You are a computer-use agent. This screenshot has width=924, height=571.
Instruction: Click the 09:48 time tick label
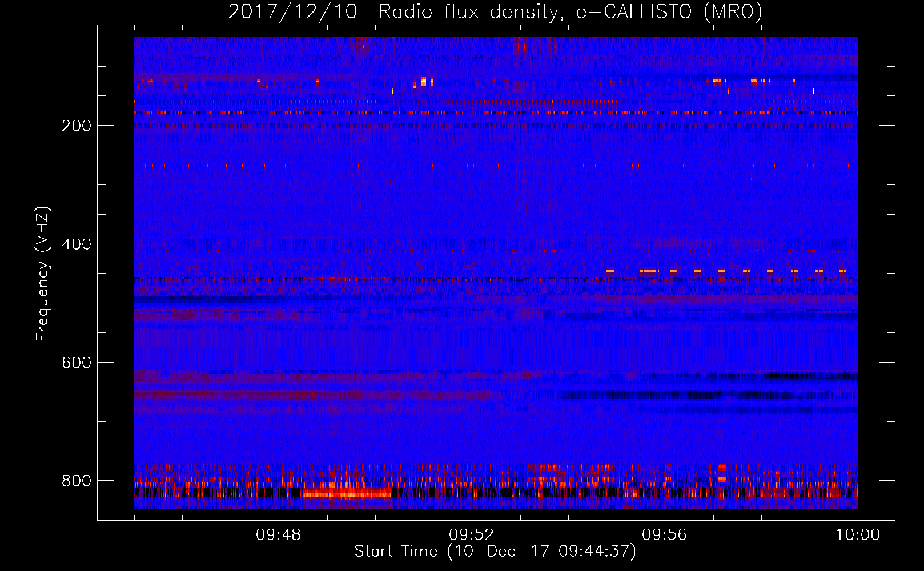coord(279,535)
